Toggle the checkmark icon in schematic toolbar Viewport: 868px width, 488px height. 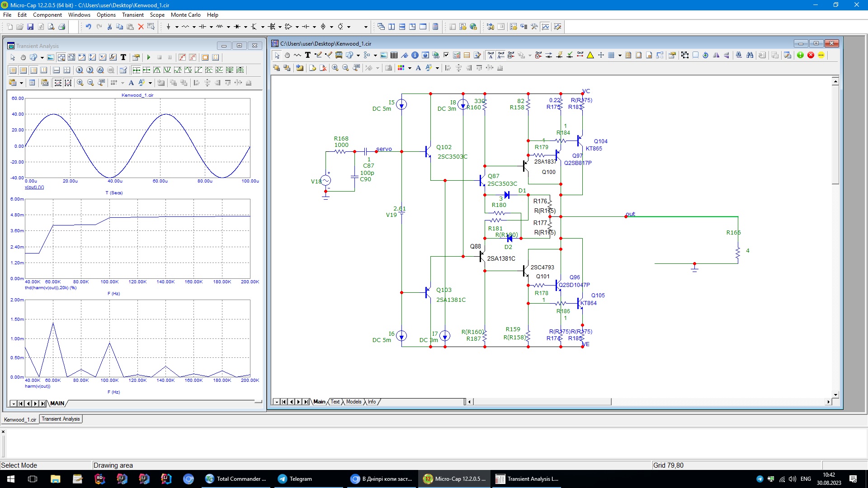(x=446, y=55)
